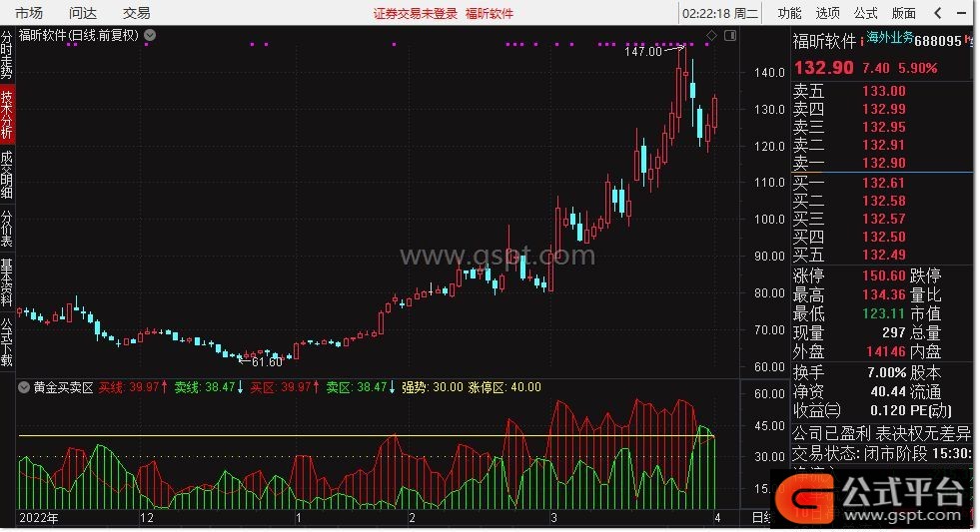Screen dimensions: 980x532
Task: Select the 技术分析 side tab
Action: click(7, 114)
